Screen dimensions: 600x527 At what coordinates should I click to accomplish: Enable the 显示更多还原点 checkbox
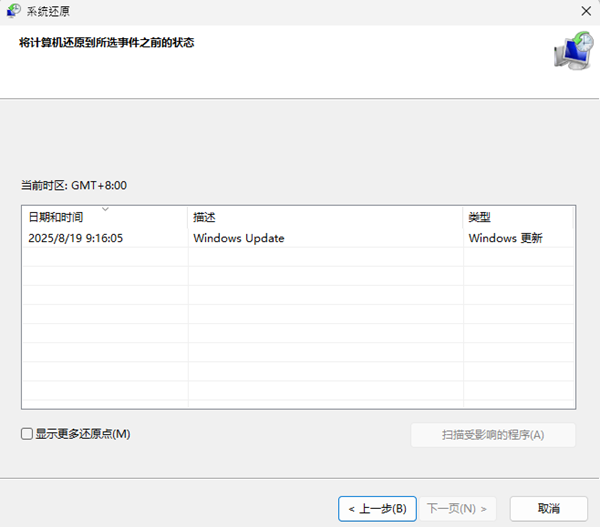click(x=27, y=434)
